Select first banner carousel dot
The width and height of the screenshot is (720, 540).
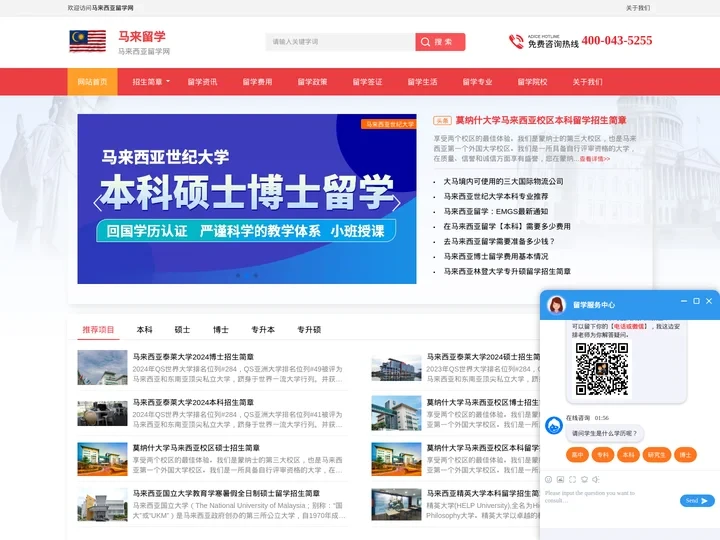[x=238, y=276]
